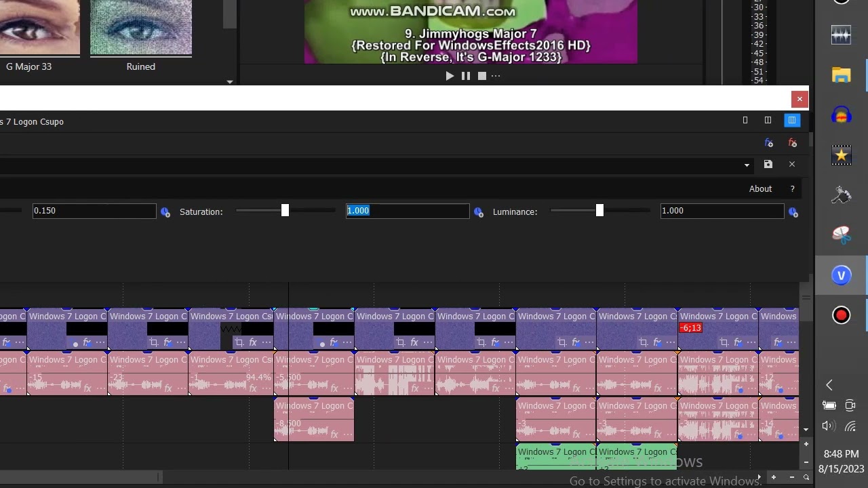Open the Snipping Tool on the taskbar

pyautogui.click(x=842, y=235)
